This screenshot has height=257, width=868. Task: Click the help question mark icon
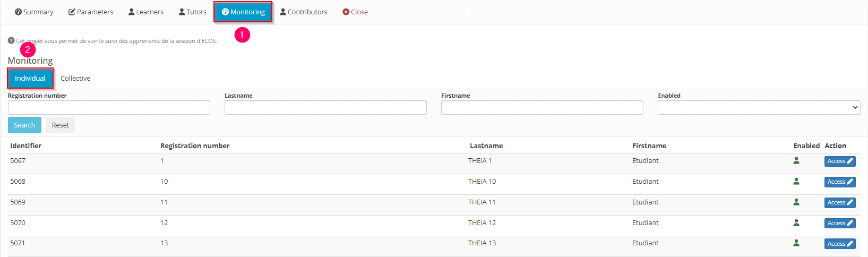[11, 40]
